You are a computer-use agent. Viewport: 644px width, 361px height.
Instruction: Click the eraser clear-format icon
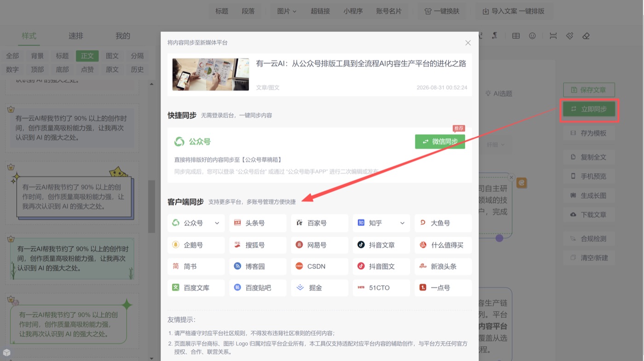586,36
